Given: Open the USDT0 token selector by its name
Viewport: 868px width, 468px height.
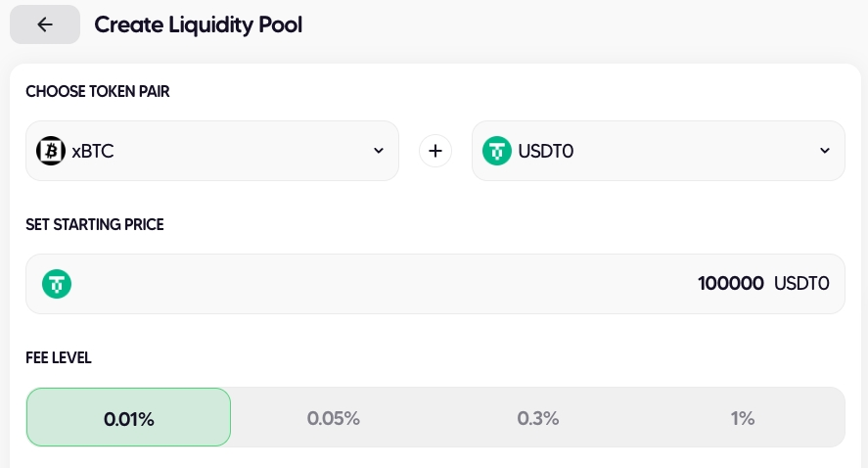Looking at the screenshot, I should [546, 152].
